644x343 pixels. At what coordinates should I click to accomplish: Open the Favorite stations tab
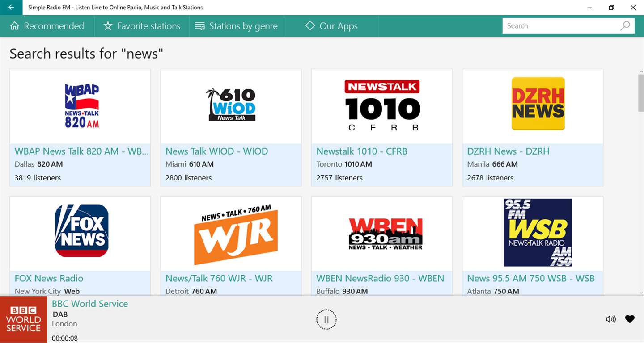(x=142, y=26)
